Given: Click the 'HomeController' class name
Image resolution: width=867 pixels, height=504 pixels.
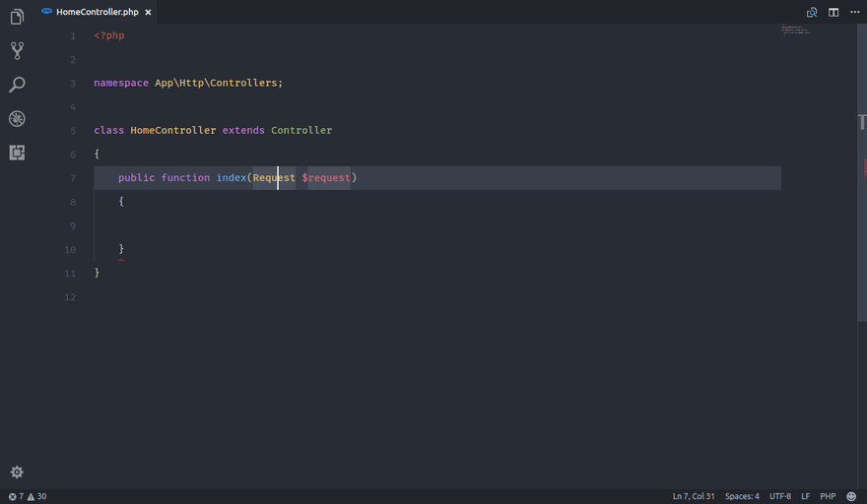Looking at the screenshot, I should (x=173, y=130).
